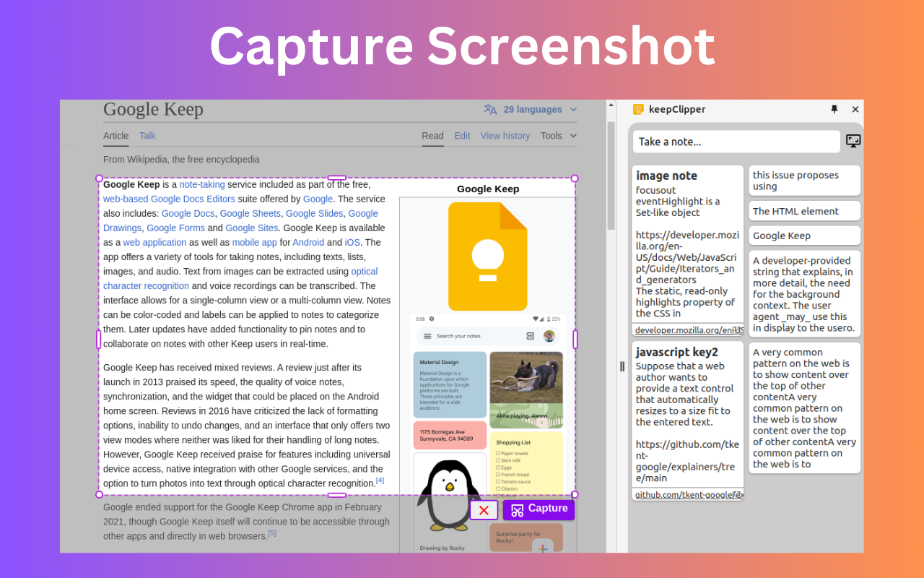Screen dimensions: 924x578
Task: Open View history on the Wikipedia page
Action: pyautogui.click(x=505, y=135)
